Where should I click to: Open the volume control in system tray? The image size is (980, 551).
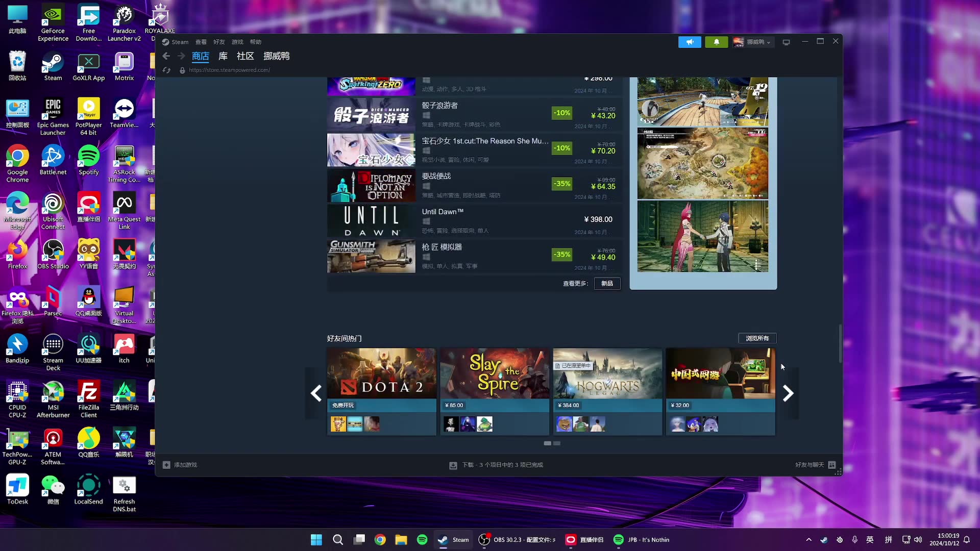(918, 540)
